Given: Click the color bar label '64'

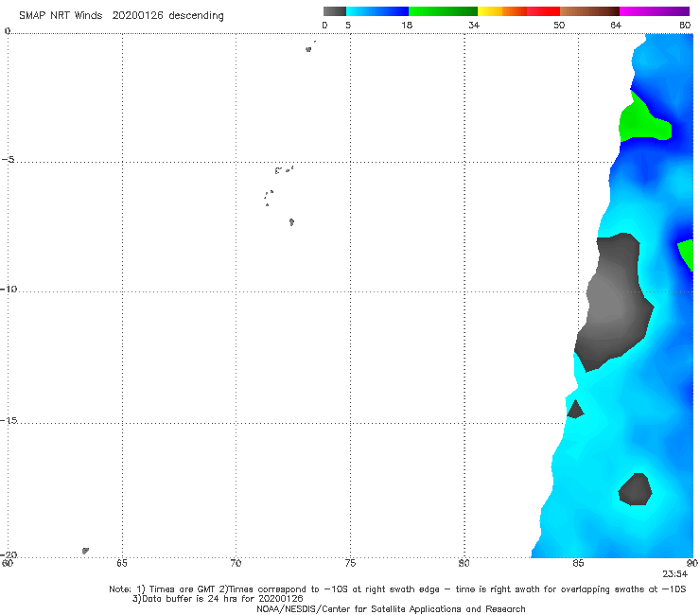Looking at the screenshot, I should [616, 26].
